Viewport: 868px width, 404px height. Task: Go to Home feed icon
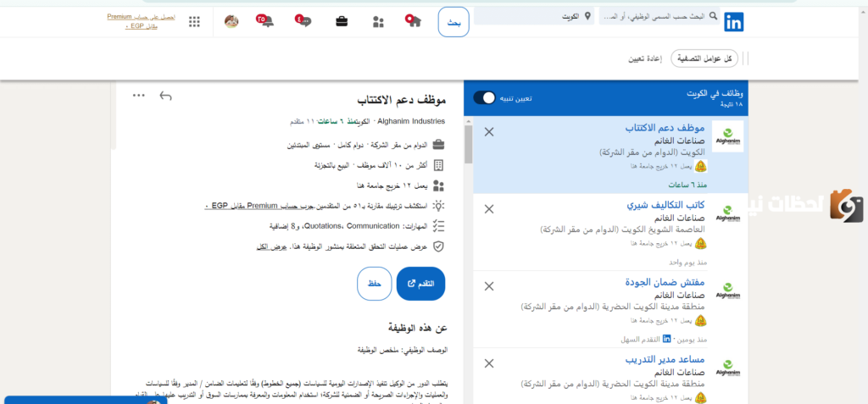413,21
